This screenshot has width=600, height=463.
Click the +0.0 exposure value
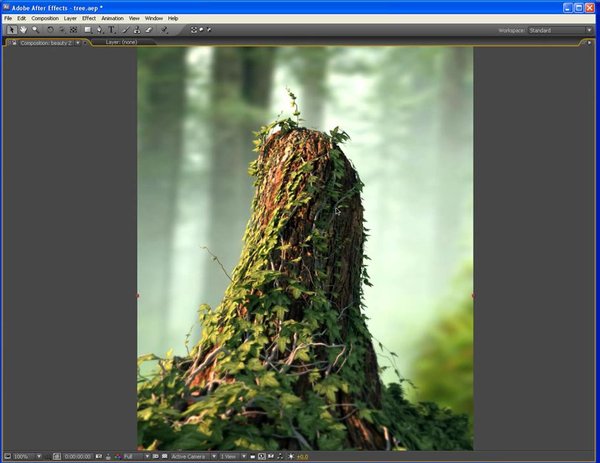[302, 456]
